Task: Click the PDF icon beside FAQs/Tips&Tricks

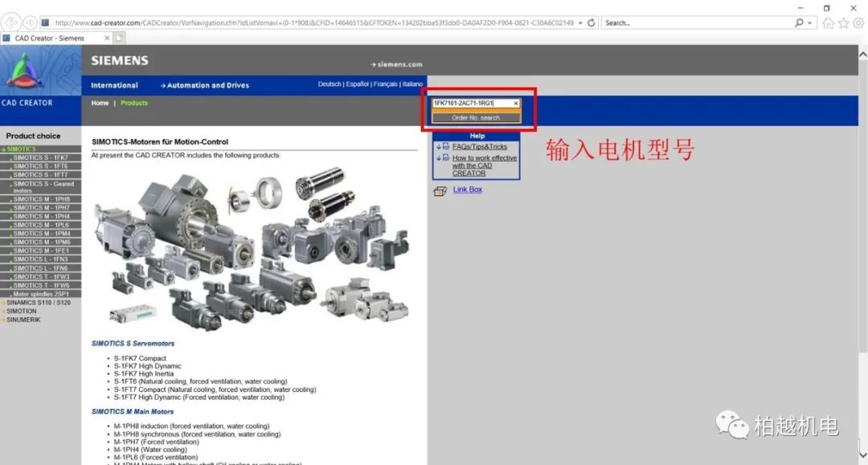Action: (446, 146)
